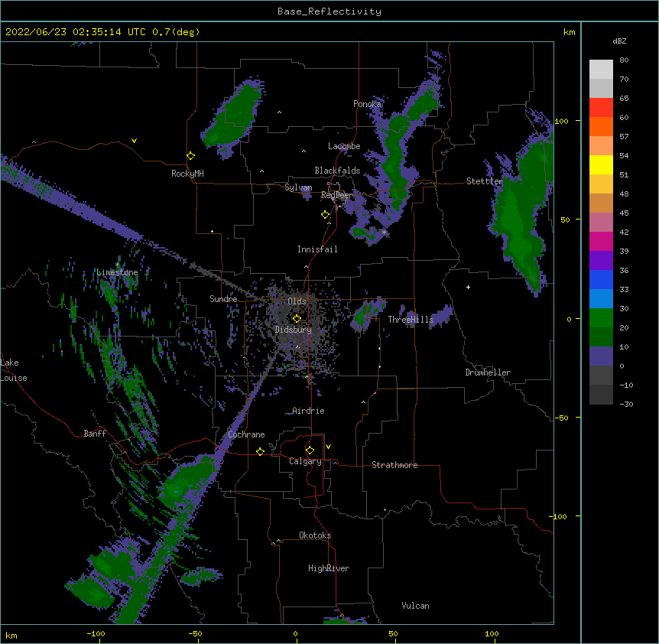Viewport: 659px width, 644px height.
Task: Click the red 65 dBZ legend swatch
Action: (x=601, y=107)
